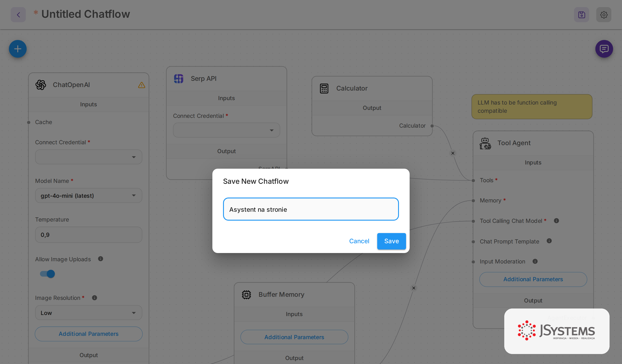Click Save in the Save New Chatflow dialog
Viewport: 622px width, 364px height.
tap(391, 241)
